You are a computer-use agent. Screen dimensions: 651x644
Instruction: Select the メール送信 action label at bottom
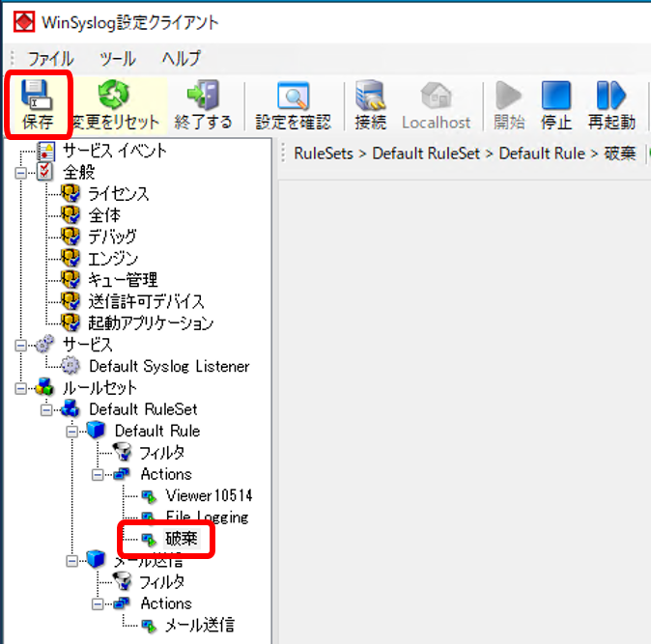click(200, 626)
